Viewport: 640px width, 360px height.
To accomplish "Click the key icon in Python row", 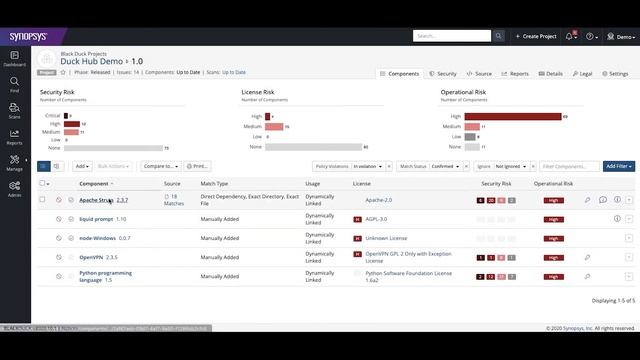I will click(587, 276).
